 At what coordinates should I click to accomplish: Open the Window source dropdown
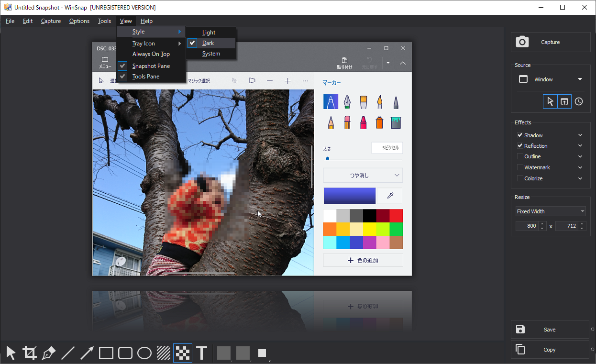pyautogui.click(x=550, y=79)
